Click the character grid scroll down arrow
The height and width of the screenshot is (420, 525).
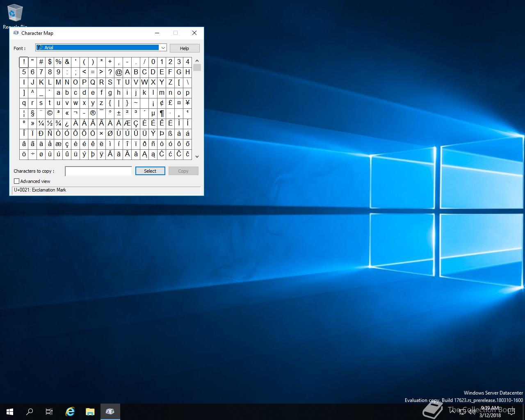(197, 156)
